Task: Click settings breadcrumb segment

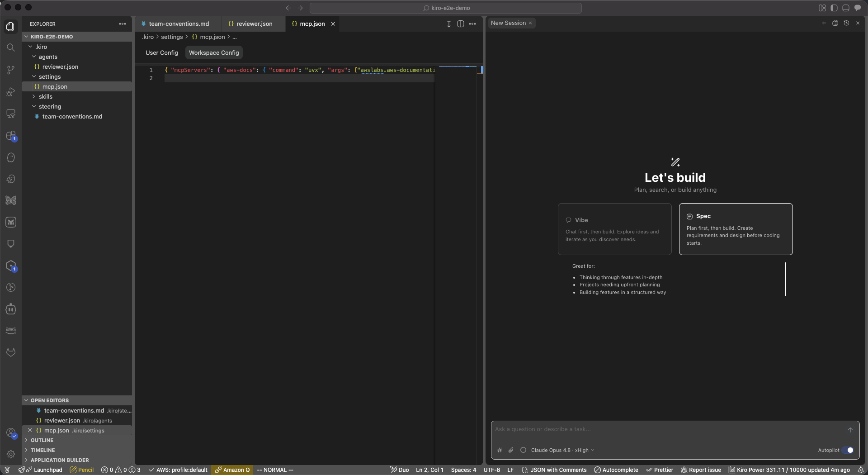Action: pos(172,37)
